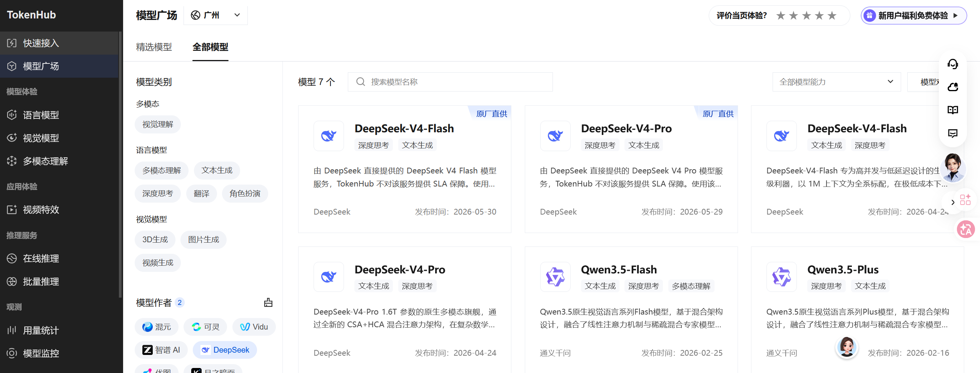Toggle the 视频生成 filter chip
This screenshot has width=980, height=373.
tap(158, 263)
